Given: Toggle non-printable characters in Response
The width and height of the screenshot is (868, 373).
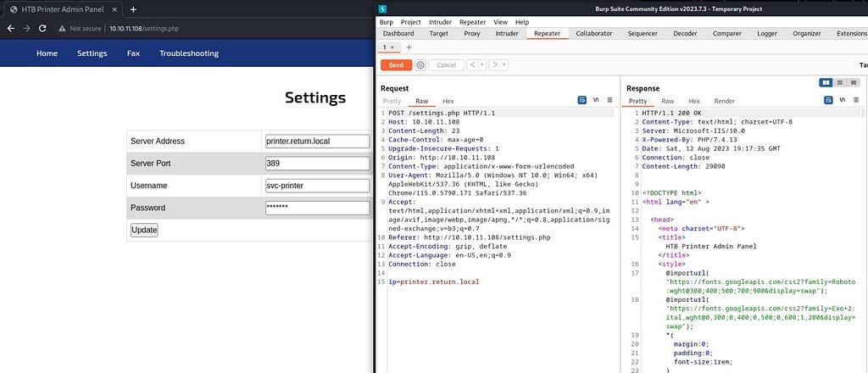Looking at the screenshot, I should click(x=842, y=100).
